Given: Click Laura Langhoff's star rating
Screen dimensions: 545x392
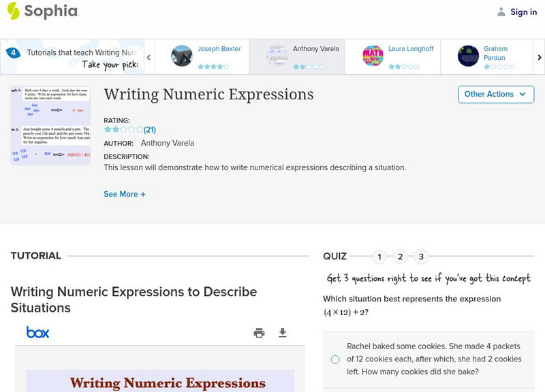Looking at the screenshot, I should click(x=404, y=66).
